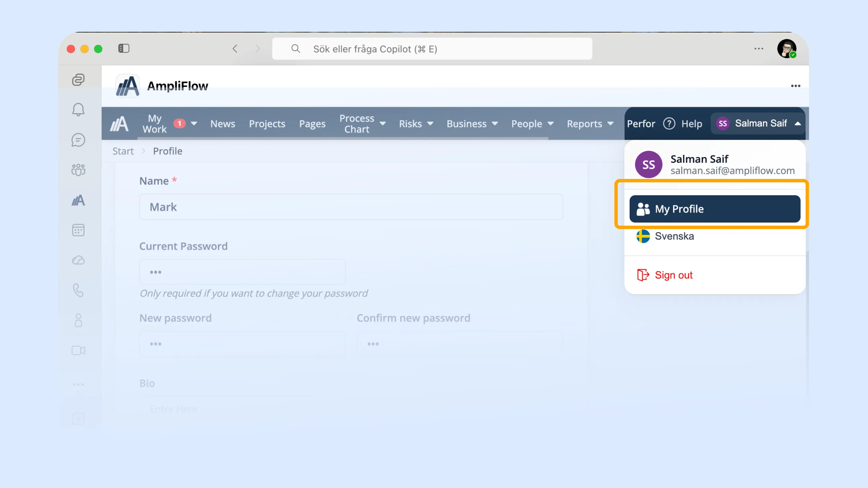
Task: Open the News tab
Action: click(222, 124)
